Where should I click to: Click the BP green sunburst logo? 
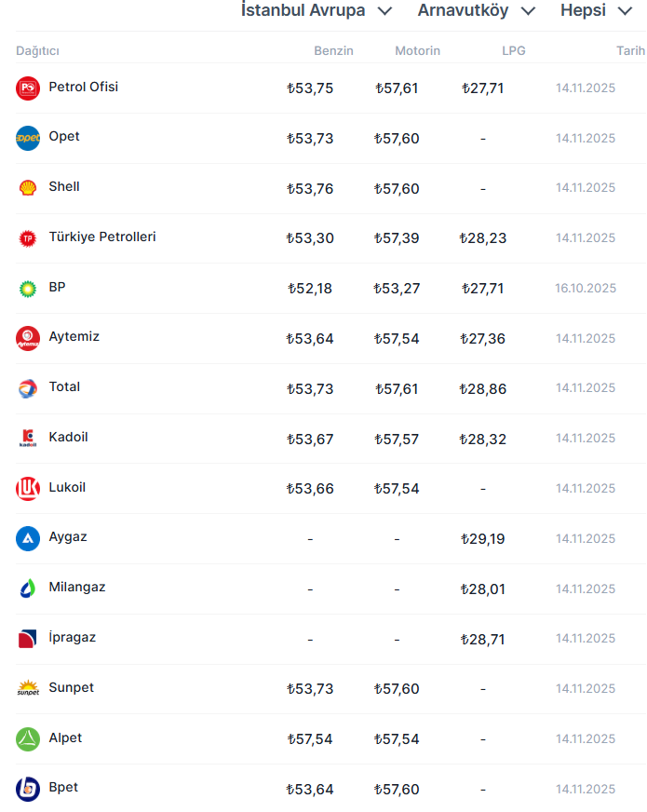tap(28, 289)
